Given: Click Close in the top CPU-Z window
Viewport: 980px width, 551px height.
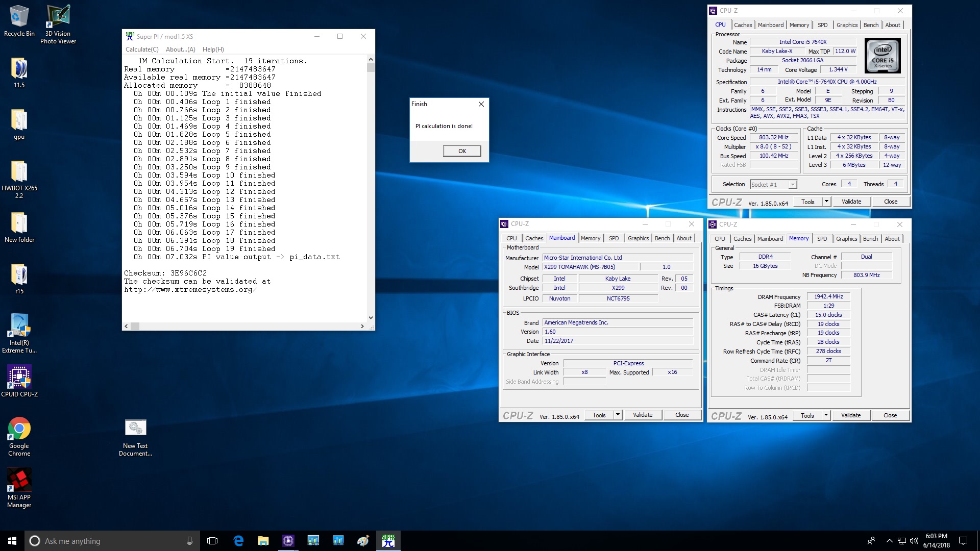Looking at the screenshot, I should [x=891, y=202].
